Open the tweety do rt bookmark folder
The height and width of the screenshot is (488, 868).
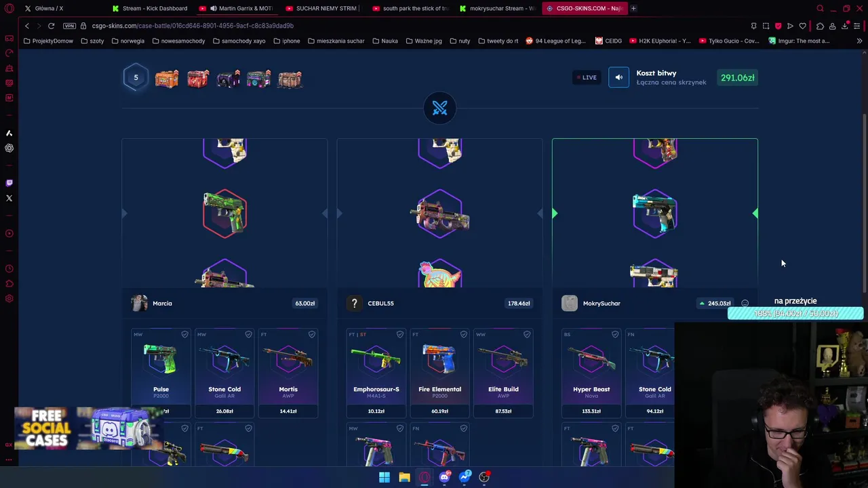[x=498, y=41]
